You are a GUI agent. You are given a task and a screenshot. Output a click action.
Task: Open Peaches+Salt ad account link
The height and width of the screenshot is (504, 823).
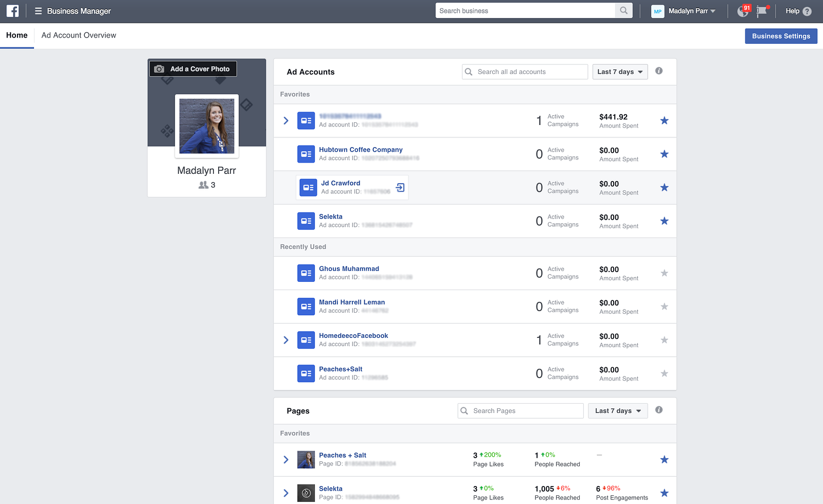341,369
